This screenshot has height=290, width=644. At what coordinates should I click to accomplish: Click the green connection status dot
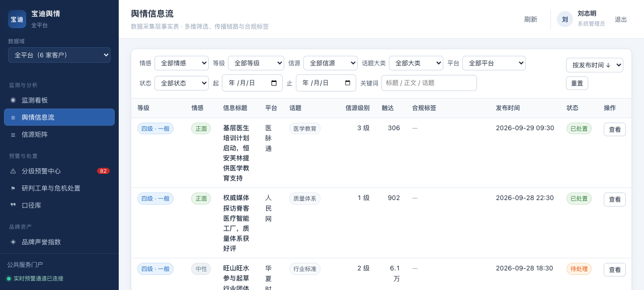[x=9, y=278]
